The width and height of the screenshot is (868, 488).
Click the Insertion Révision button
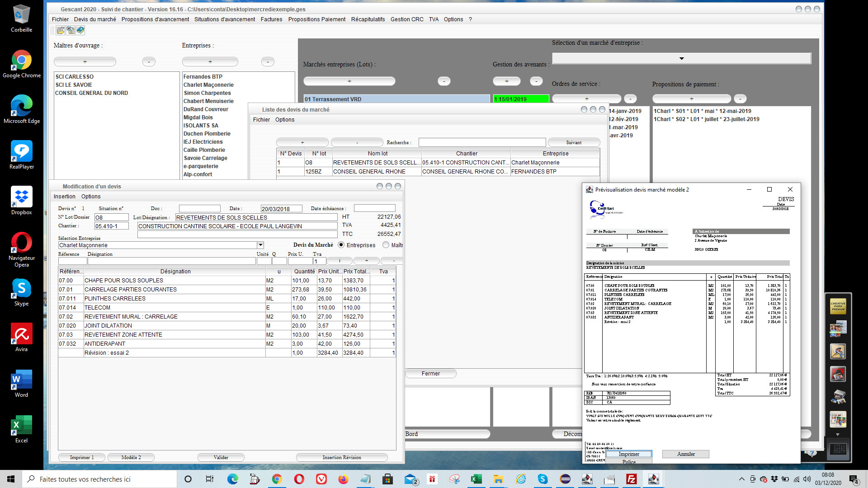point(342,457)
